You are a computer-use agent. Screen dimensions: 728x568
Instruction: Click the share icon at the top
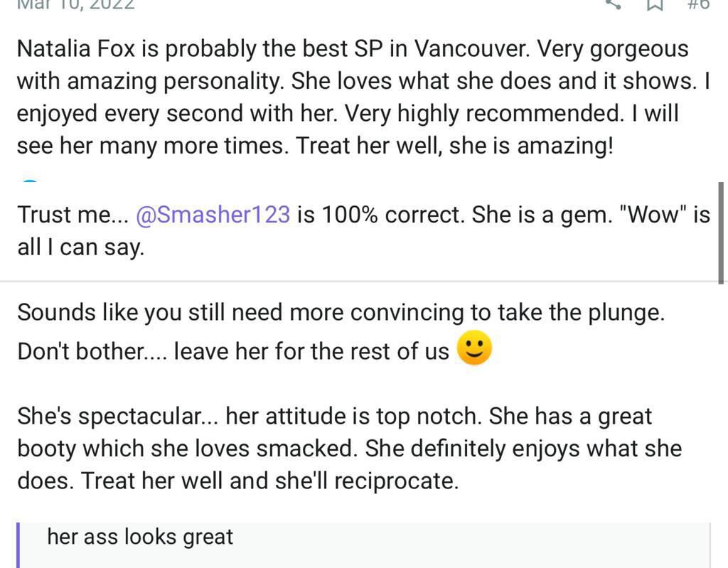[x=613, y=3]
